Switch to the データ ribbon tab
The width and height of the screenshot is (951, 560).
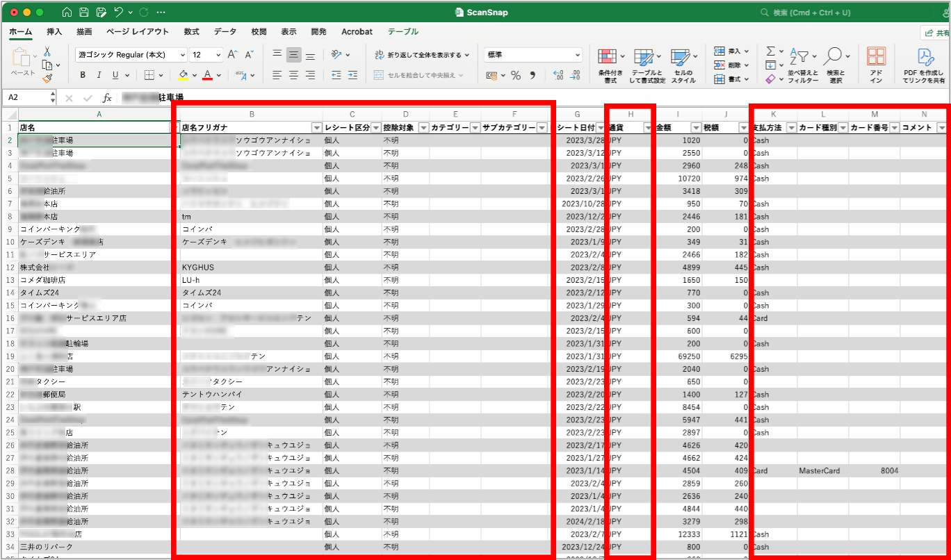coord(225,32)
